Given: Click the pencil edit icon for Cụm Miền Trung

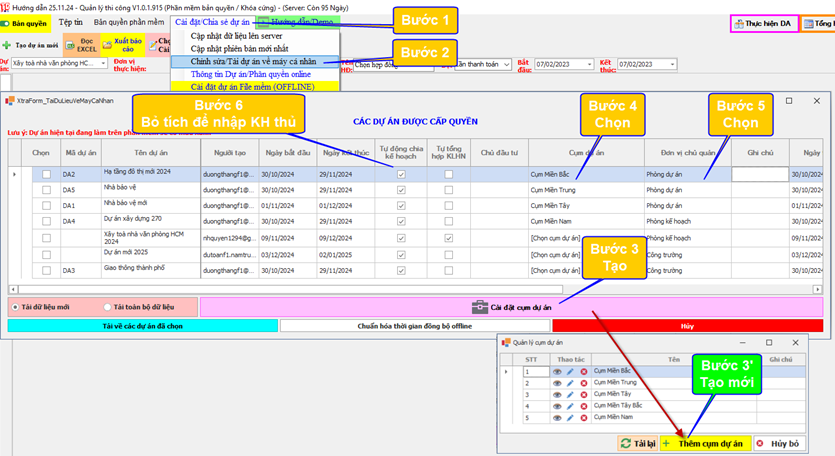Looking at the screenshot, I should coord(571,382).
